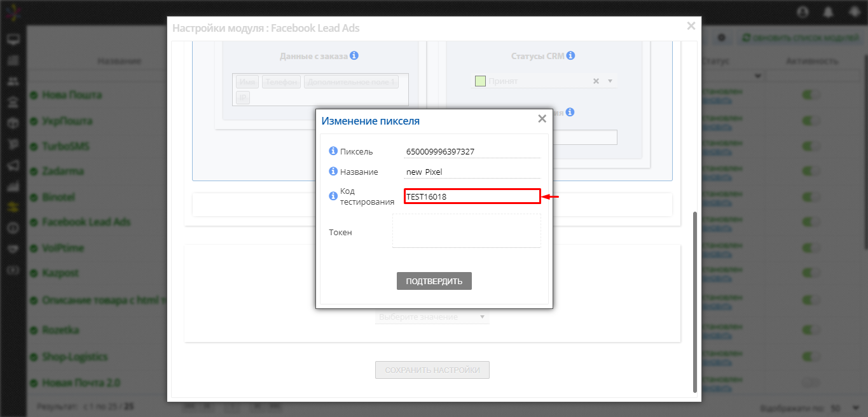Screen dimensions: 868x417
Task: Select the Телефон tag in Данные с заказа
Action: [x=281, y=82]
